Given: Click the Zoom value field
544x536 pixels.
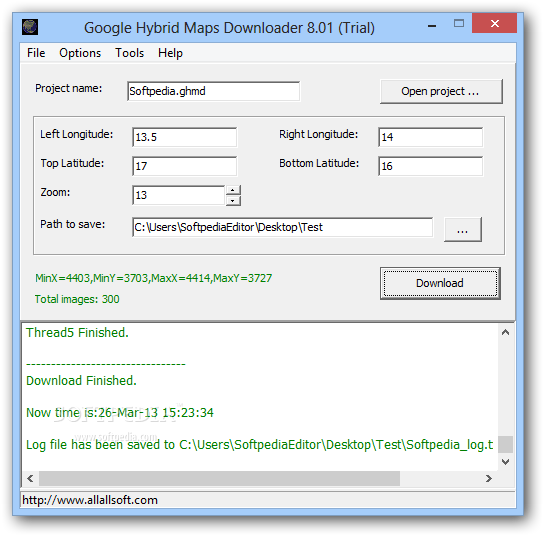Looking at the screenshot, I should tap(179, 195).
